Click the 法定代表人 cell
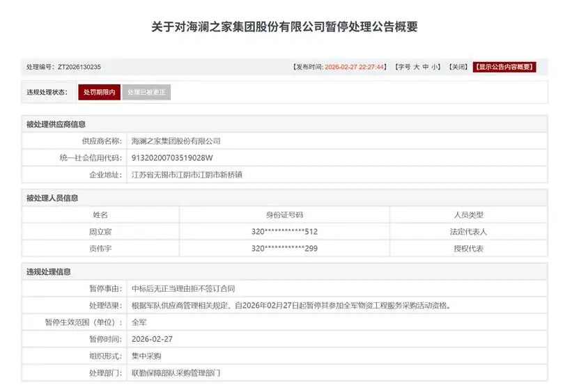The image size is (579, 392). 469,232
